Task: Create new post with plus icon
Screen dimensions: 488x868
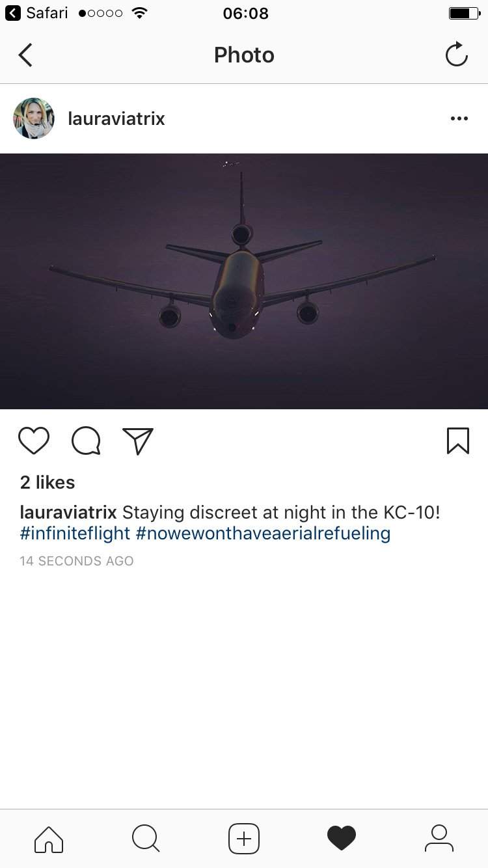Action: [244, 839]
